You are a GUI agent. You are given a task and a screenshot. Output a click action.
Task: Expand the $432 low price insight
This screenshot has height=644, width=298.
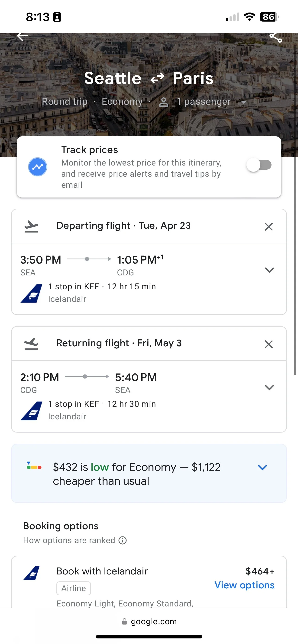[x=262, y=467]
